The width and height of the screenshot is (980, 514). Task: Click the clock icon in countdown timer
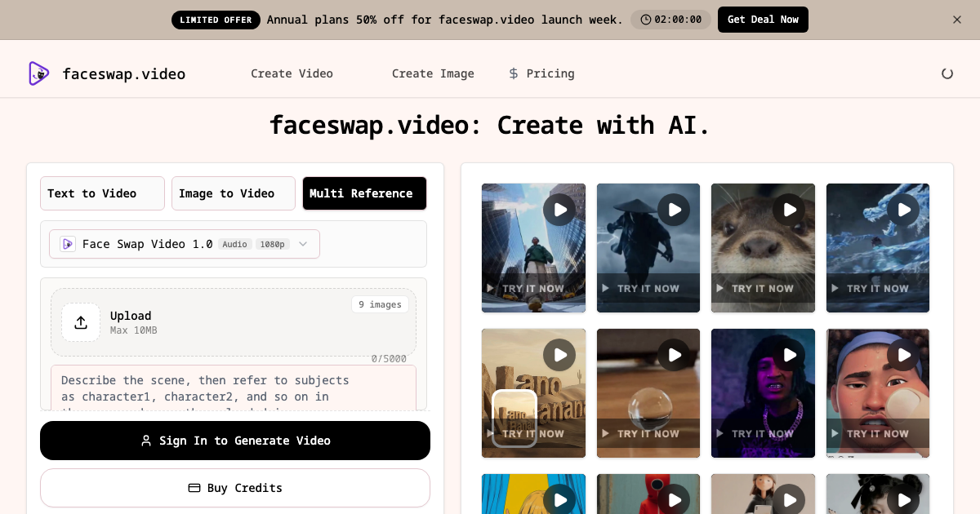pos(647,20)
